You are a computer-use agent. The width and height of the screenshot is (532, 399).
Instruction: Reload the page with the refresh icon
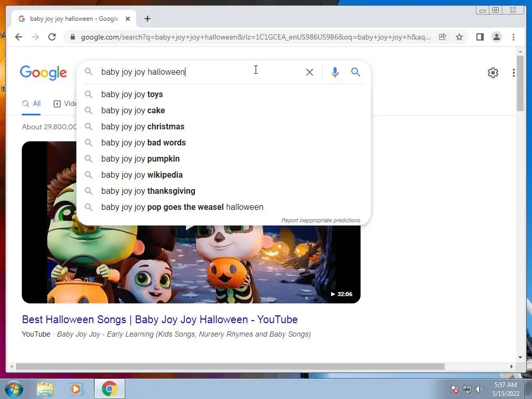52,37
